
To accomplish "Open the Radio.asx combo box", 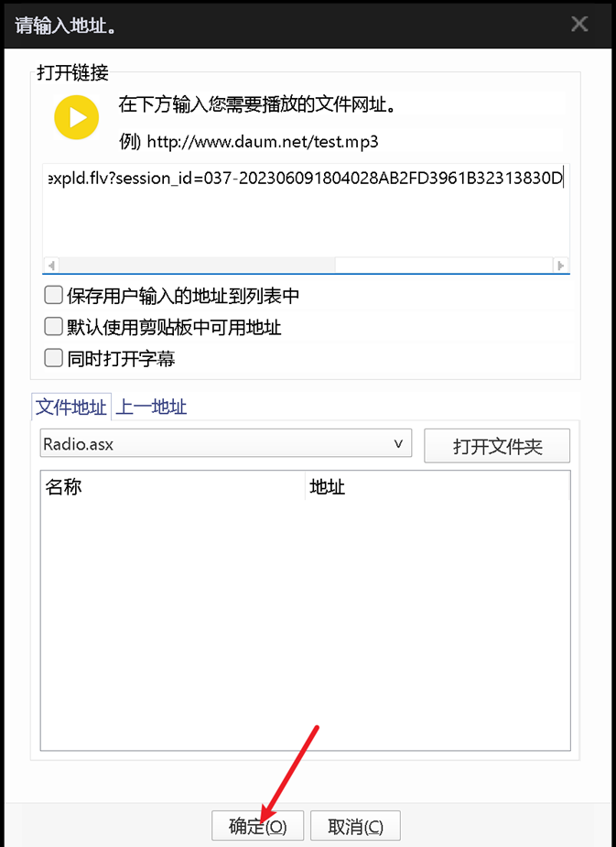I will click(x=226, y=443).
